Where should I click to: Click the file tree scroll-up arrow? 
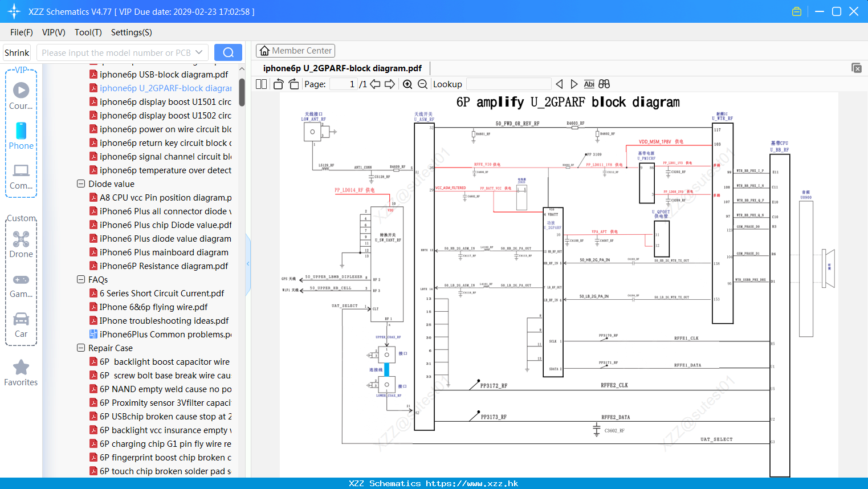tap(242, 69)
